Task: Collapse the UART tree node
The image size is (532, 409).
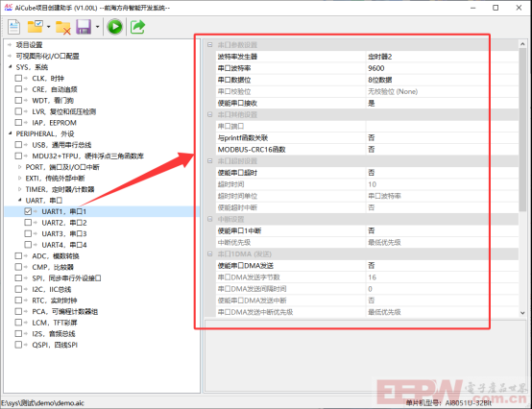Action: [x=19, y=200]
